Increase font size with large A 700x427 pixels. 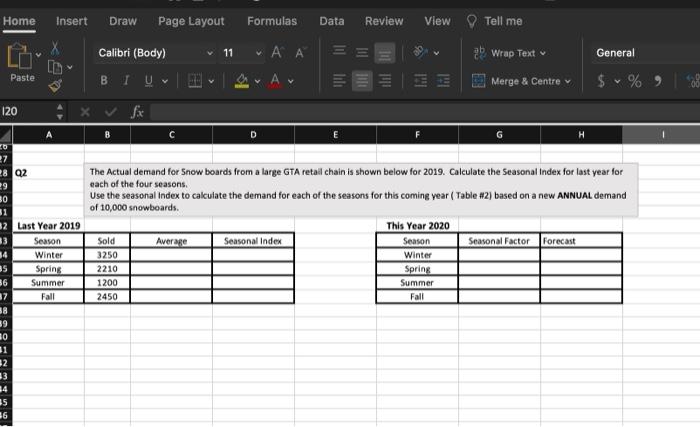[277, 53]
